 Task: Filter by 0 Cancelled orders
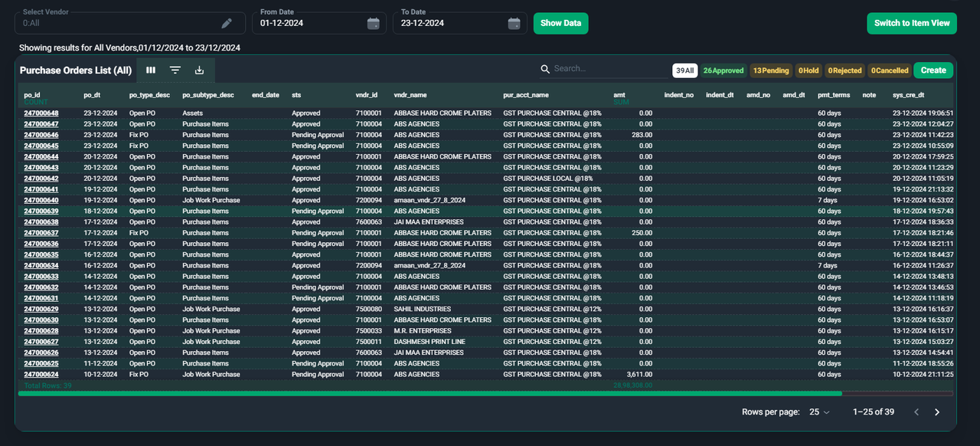point(889,71)
